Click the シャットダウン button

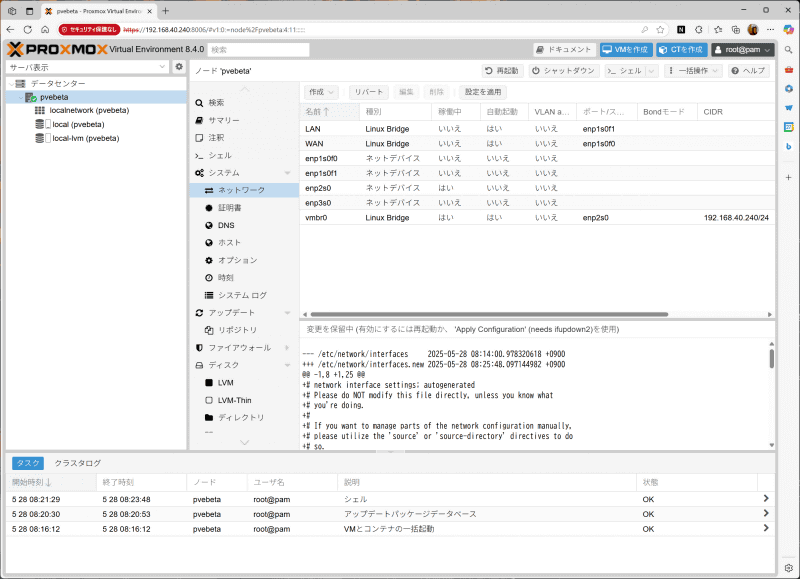pyautogui.click(x=564, y=71)
